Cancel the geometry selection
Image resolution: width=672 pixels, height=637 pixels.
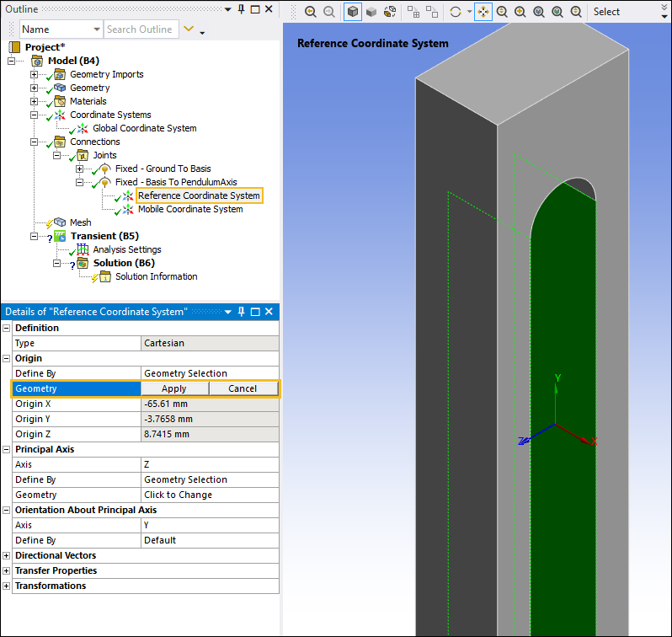click(243, 388)
